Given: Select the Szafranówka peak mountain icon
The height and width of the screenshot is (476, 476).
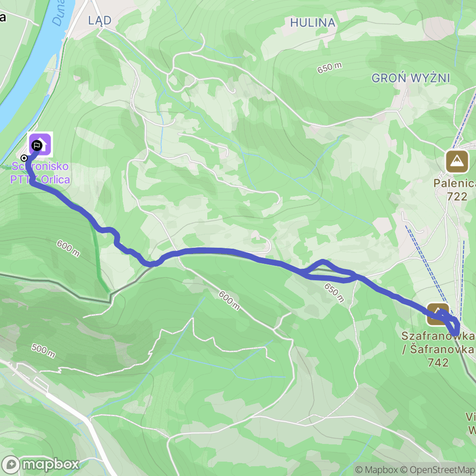Looking at the screenshot, I should (x=438, y=314).
